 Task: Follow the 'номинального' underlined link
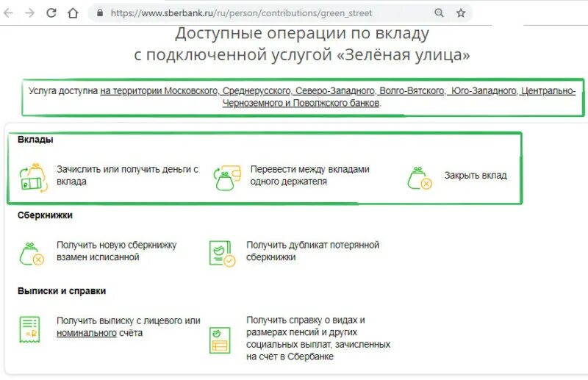click(87, 333)
